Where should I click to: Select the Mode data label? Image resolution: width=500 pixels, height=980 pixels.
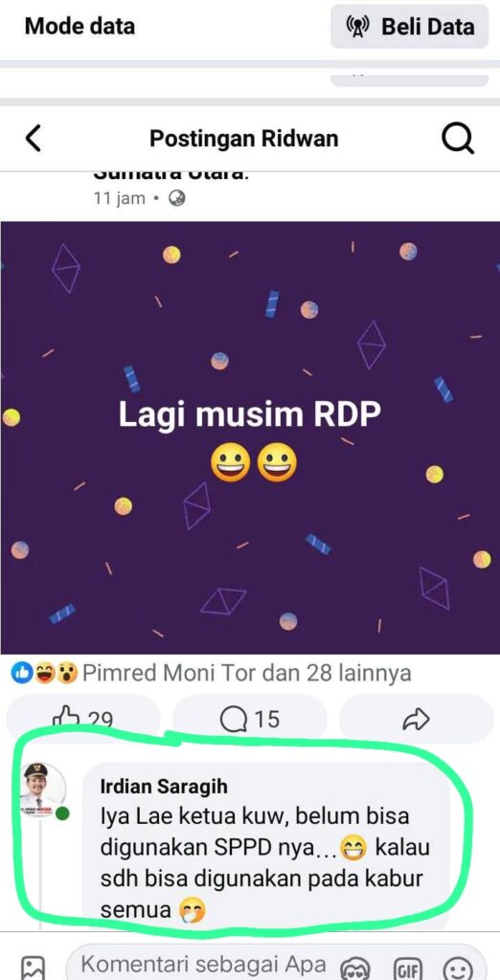point(80,26)
